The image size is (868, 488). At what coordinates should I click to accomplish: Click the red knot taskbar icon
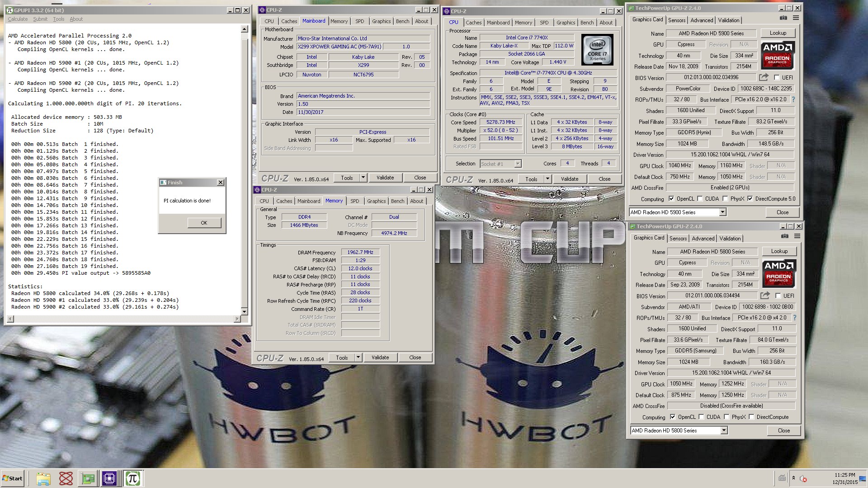tap(66, 479)
